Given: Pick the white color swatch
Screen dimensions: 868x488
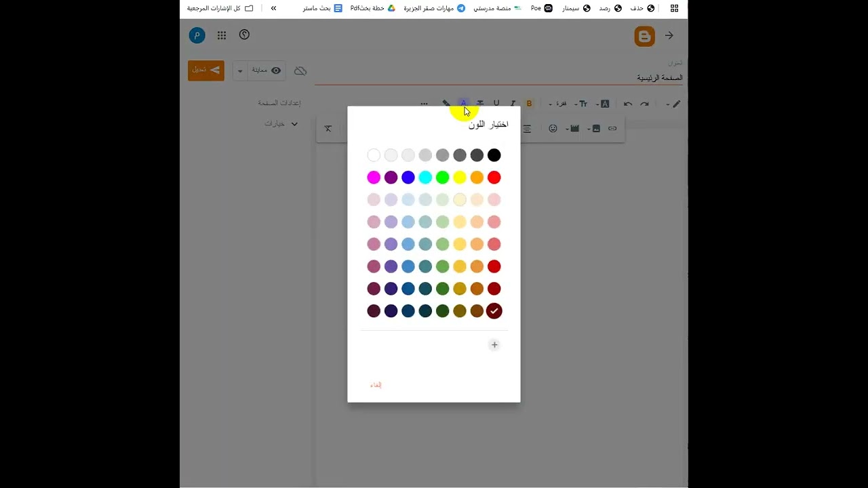Looking at the screenshot, I should coord(374,155).
